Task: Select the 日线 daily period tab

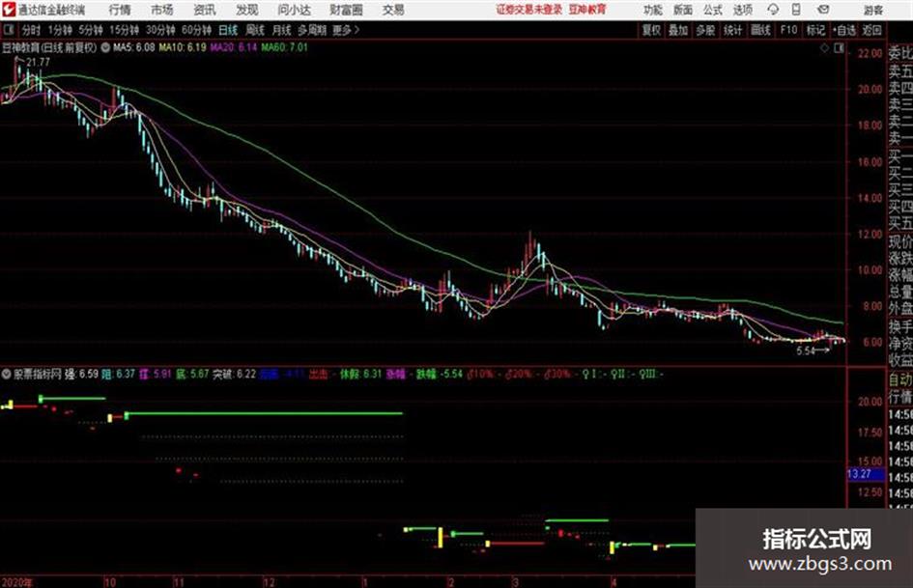Action: [228, 30]
